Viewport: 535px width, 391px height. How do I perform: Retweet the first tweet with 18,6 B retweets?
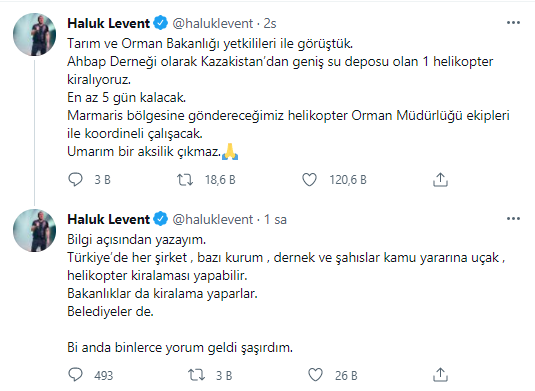pos(185,179)
